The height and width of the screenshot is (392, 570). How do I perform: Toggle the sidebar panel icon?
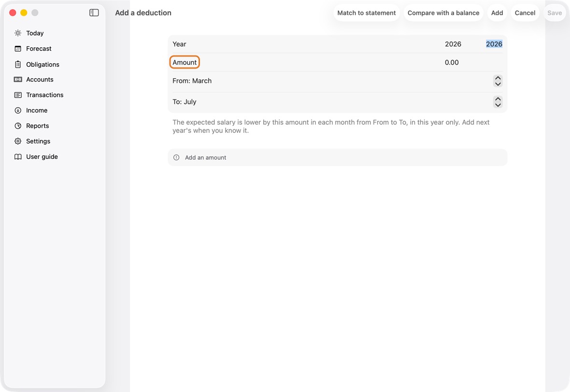tap(94, 13)
